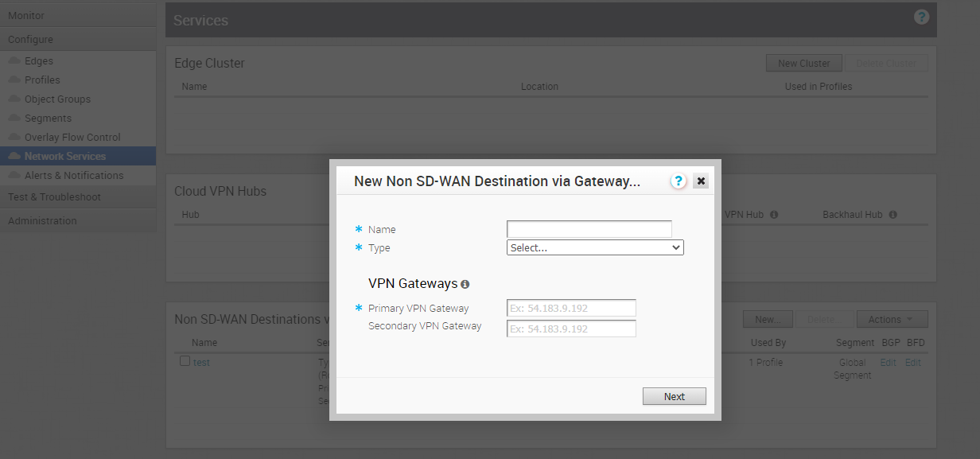Screen dimensions: 980x459
Task: Open the test destination link
Action: pyautogui.click(x=201, y=362)
